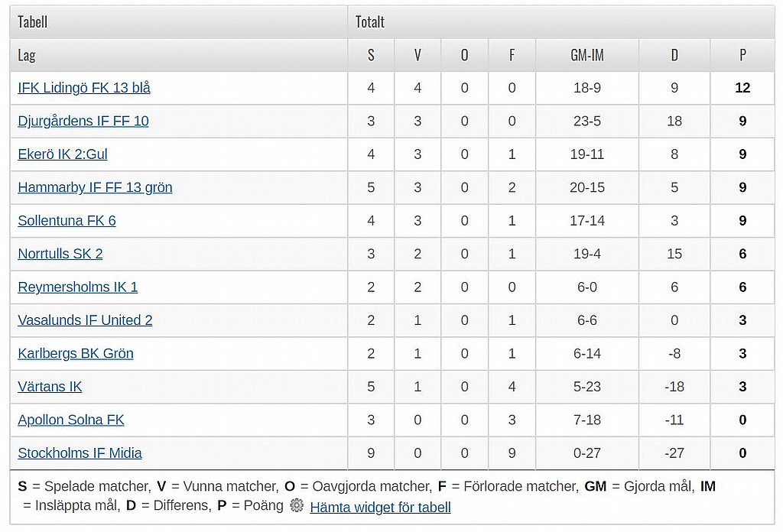
Task: Click the gear icon beside widget link
Action: [x=297, y=506]
